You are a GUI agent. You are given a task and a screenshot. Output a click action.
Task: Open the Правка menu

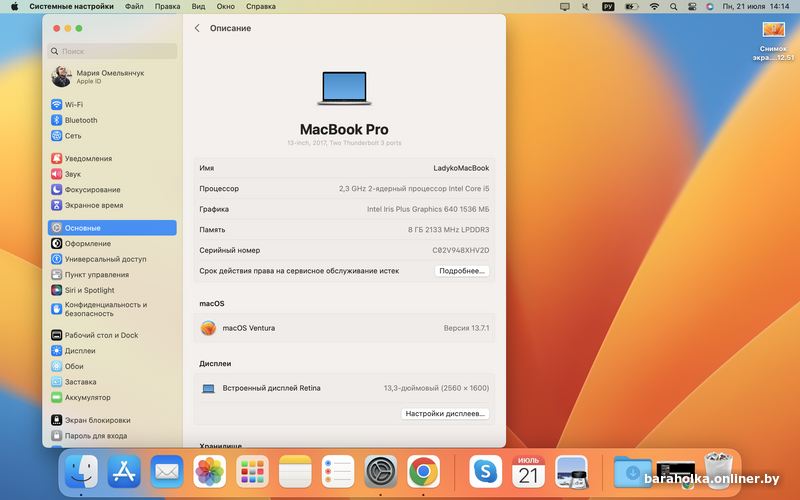pos(167,7)
